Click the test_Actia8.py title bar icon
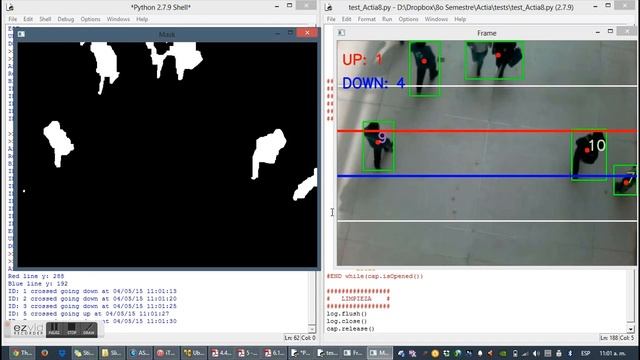The width and height of the screenshot is (640, 360). tap(329, 7)
